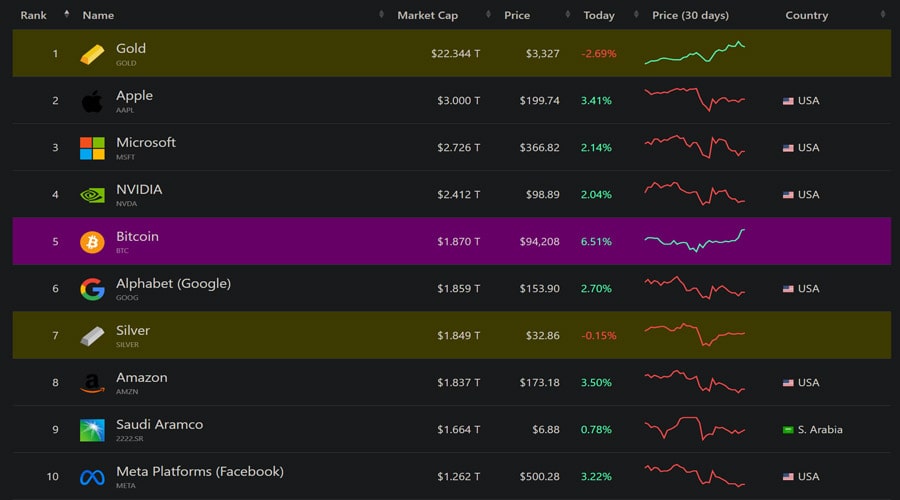This screenshot has width=900, height=500.
Task: Click the Rank column header
Action: [33, 15]
